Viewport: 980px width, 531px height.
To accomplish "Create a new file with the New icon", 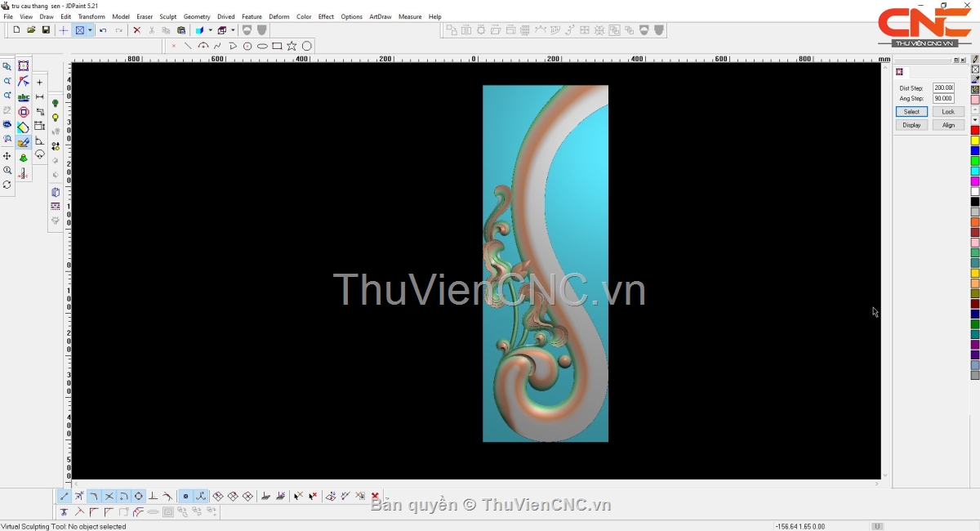I will tap(16, 30).
